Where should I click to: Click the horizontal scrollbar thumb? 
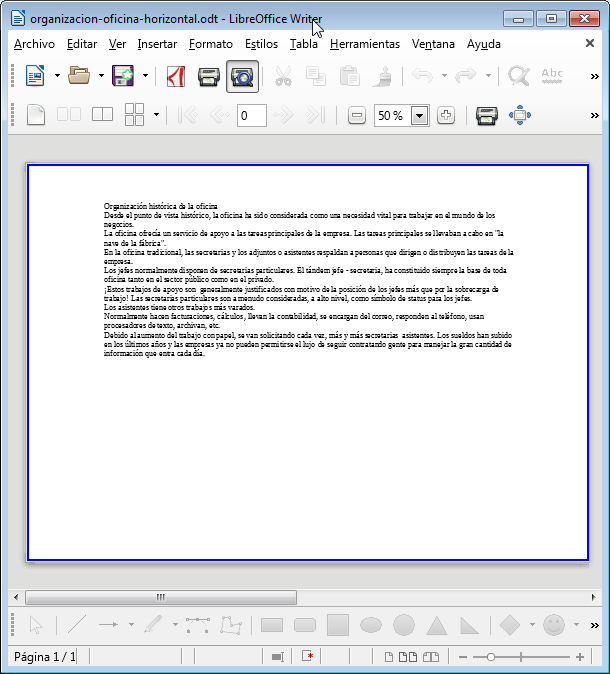161,597
